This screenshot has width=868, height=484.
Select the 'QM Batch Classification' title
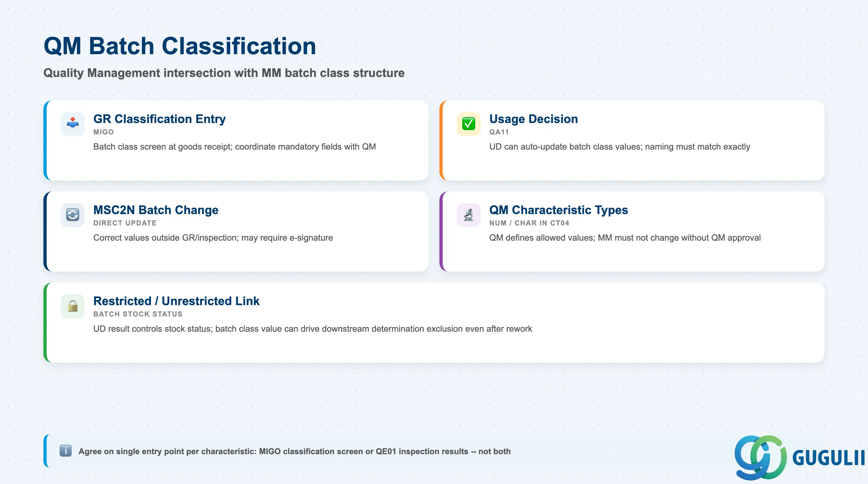(x=180, y=46)
